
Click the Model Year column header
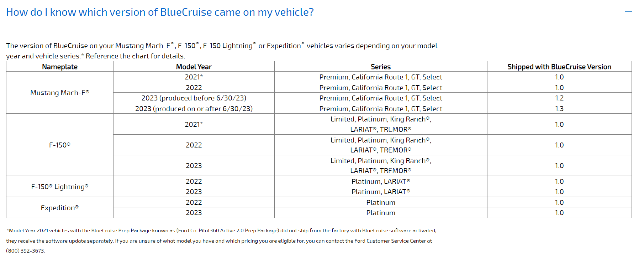tap(194, 67)
